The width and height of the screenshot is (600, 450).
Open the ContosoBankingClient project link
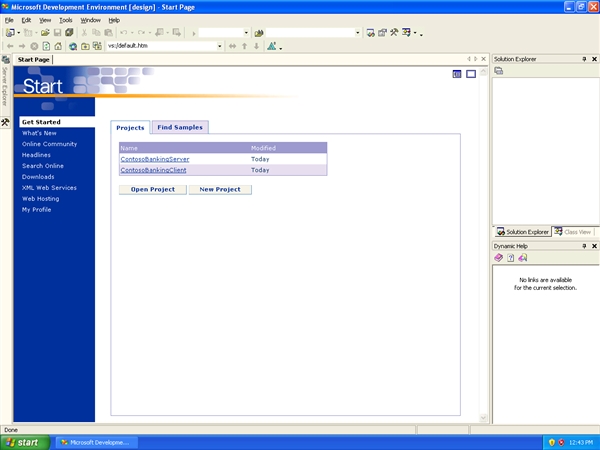153,170
